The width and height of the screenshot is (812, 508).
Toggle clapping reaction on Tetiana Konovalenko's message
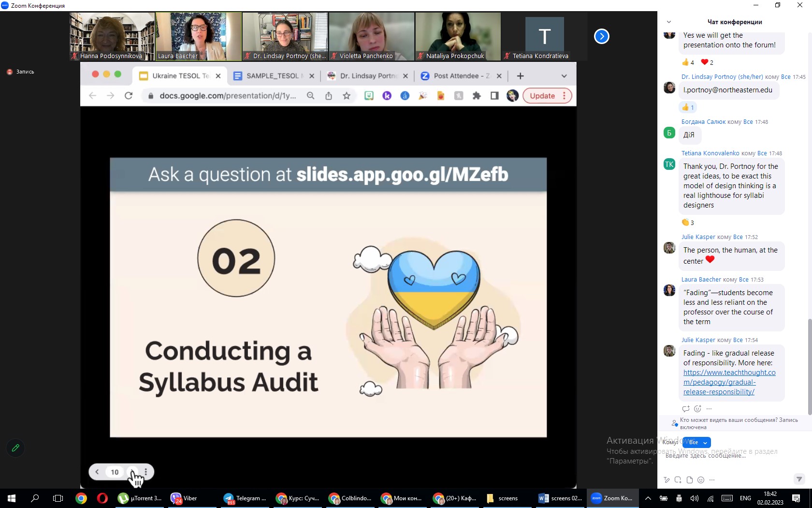pyautogui.click(x=688, y=223)
